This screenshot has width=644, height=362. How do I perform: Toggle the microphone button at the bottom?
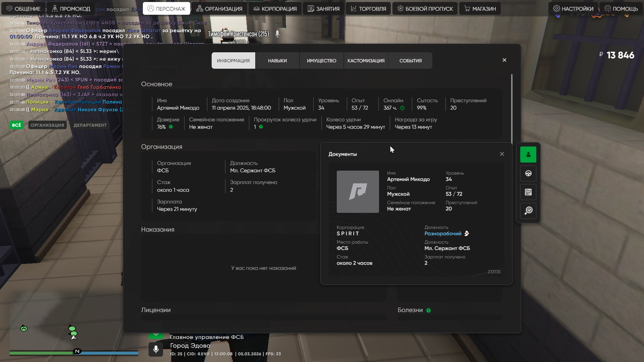156,349
